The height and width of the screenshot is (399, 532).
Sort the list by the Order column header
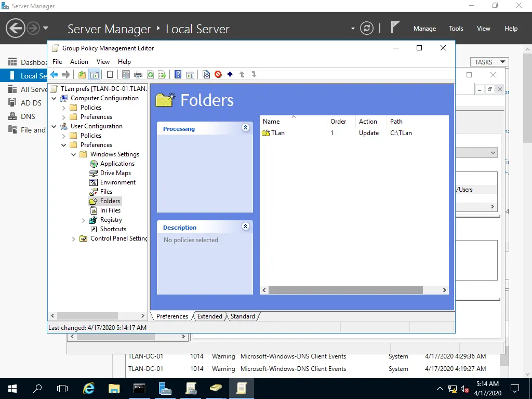(x=342, y=122)
